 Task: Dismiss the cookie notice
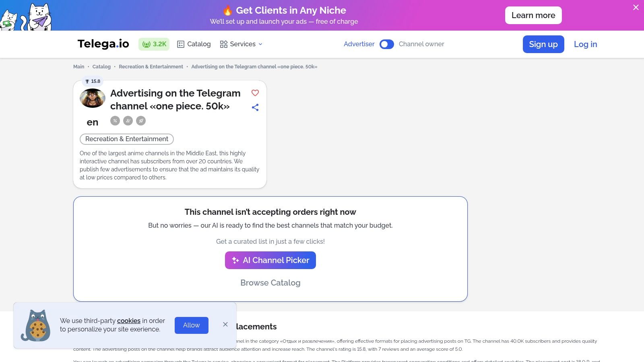[225, 324]
